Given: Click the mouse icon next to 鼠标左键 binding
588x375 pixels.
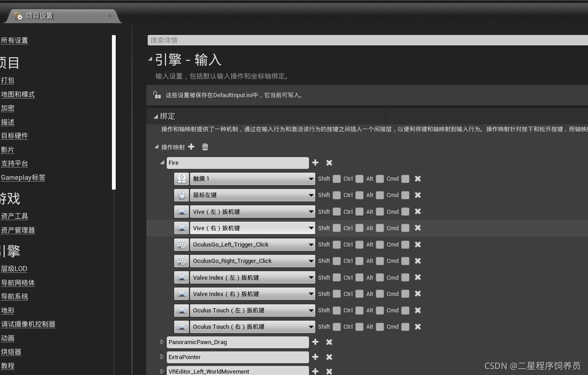Looking at the screenshot, I should 181,195.
